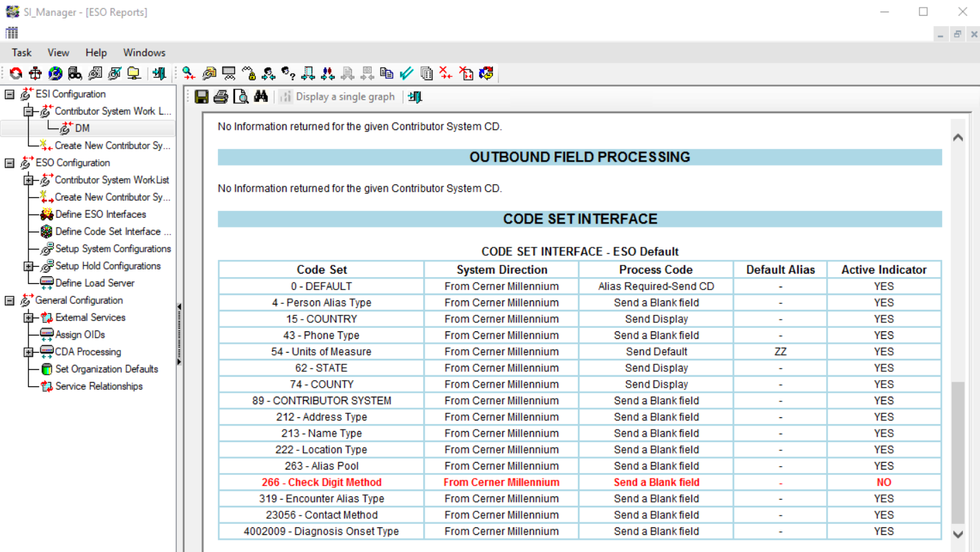Click the 'Process Code' column header

[656, 269]
